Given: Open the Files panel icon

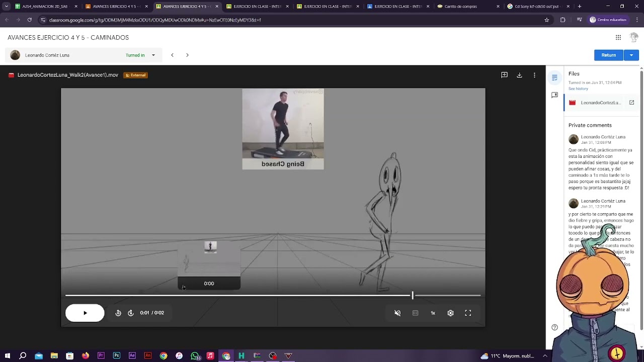Looking at the screenshot, I should (x=554, y=77).
